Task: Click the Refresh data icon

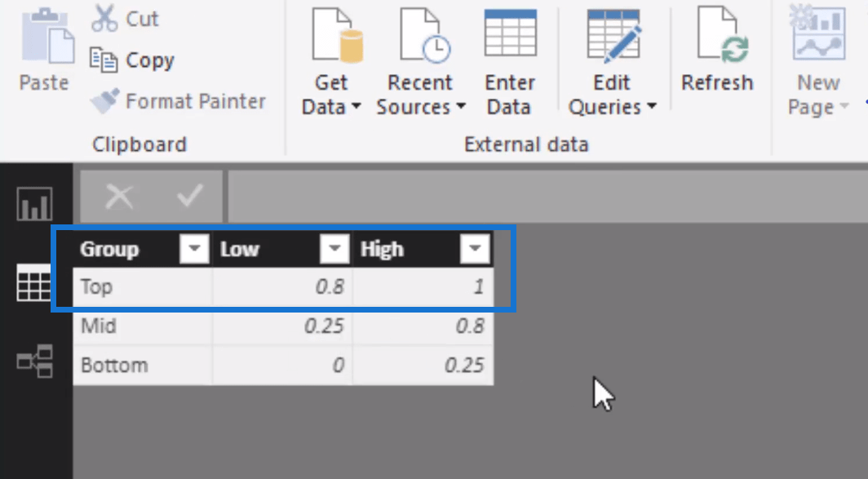Action: (717, 38)
